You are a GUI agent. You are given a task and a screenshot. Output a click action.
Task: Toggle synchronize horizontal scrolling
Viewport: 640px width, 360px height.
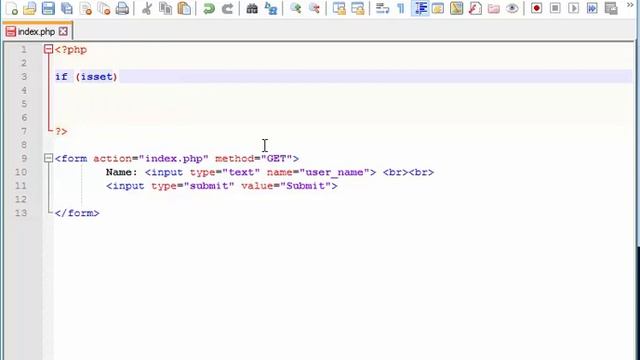(358, 8)
